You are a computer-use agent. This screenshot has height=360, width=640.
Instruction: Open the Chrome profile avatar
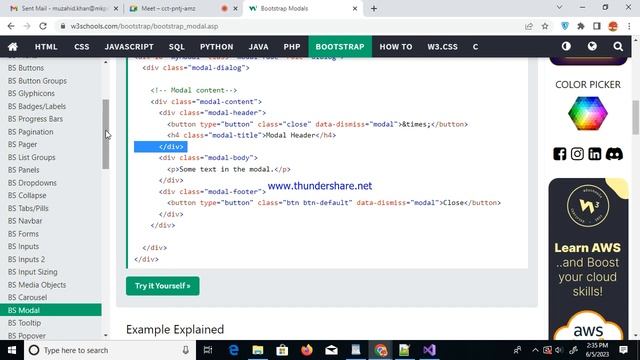613,26
